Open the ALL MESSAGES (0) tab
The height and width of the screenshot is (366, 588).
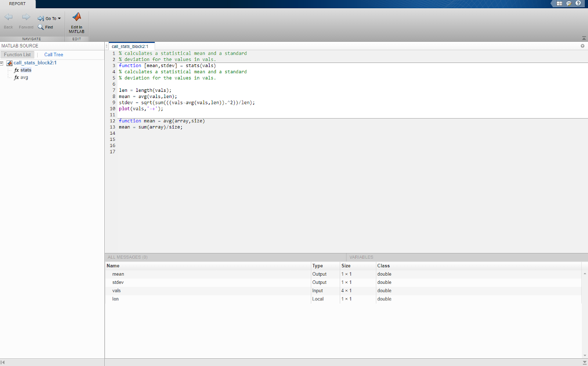coord(128,257)
